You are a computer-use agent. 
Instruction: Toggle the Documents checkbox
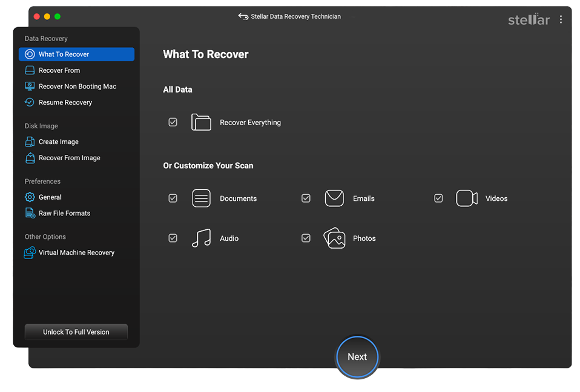[x=173, y=198]
